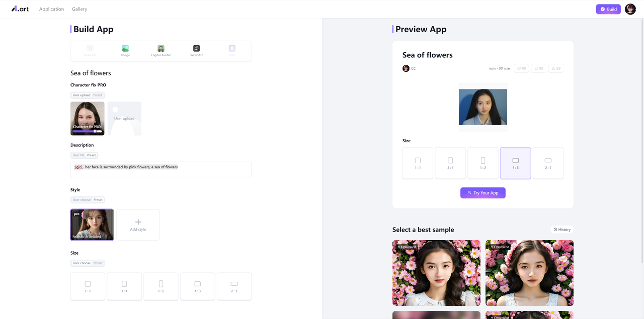Open the History button for samples
The height and width of the screenshot is (319, 644).
click(562, 230)
